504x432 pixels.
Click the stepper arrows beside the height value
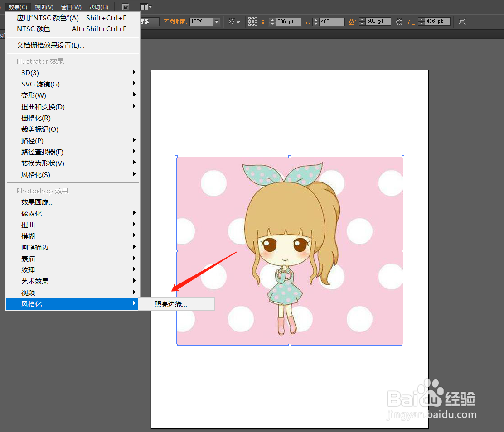pos(422,22)
